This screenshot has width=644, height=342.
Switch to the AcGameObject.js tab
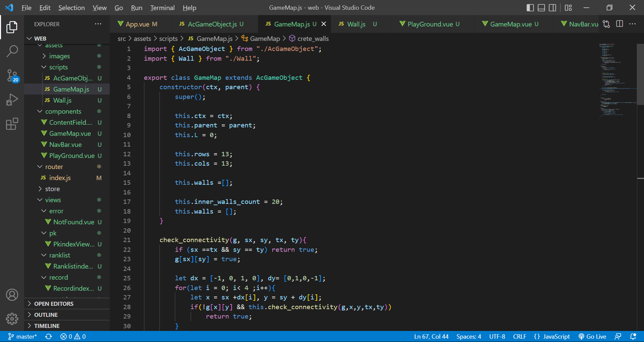215,24
